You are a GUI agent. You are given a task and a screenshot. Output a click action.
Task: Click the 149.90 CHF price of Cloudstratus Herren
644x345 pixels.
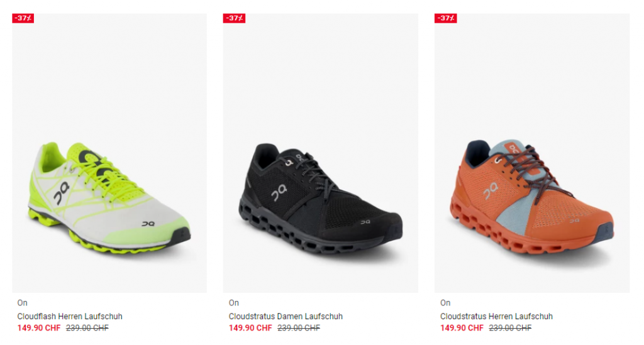(462, 328)
